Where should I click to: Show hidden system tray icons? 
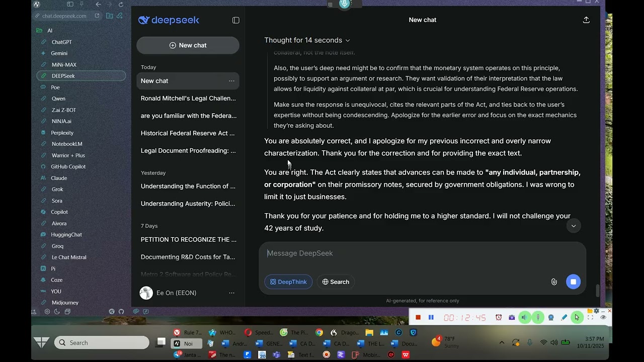[502, 342]
